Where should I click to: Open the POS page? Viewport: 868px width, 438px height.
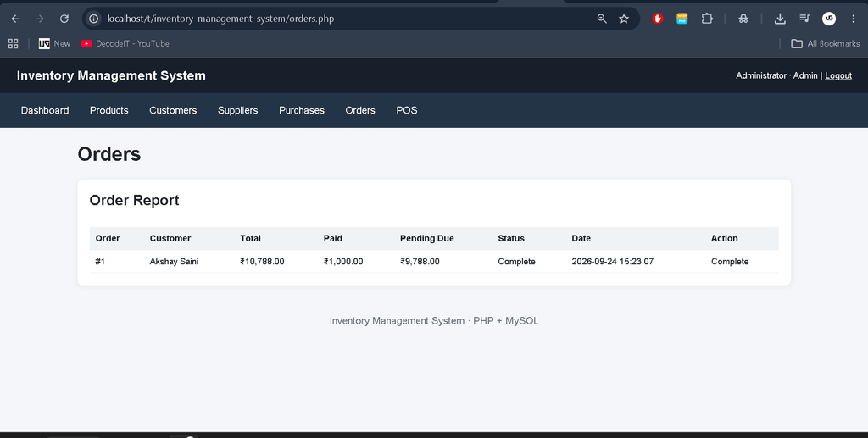click(406, 111)
